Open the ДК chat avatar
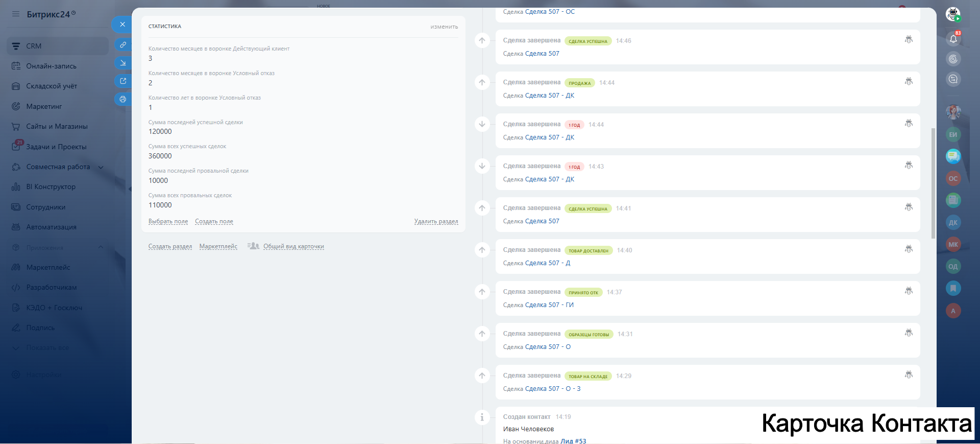This screenshot has height=444, width=980. click(x=953, y=223)
